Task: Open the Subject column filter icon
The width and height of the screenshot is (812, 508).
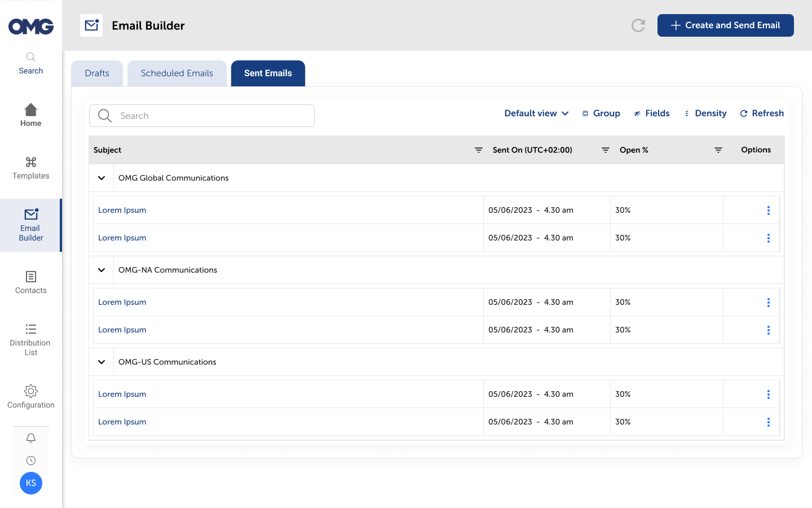Action: pos(478,150)
